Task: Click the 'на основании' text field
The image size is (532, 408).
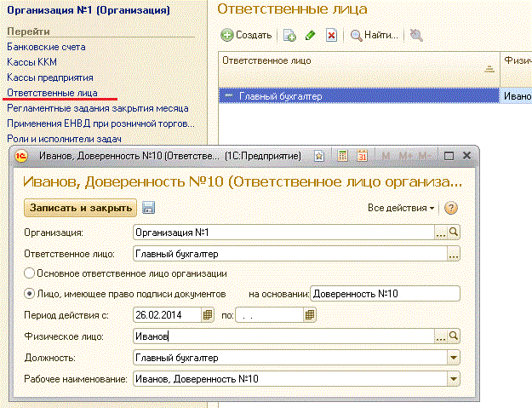Action: tap(385, 294)
